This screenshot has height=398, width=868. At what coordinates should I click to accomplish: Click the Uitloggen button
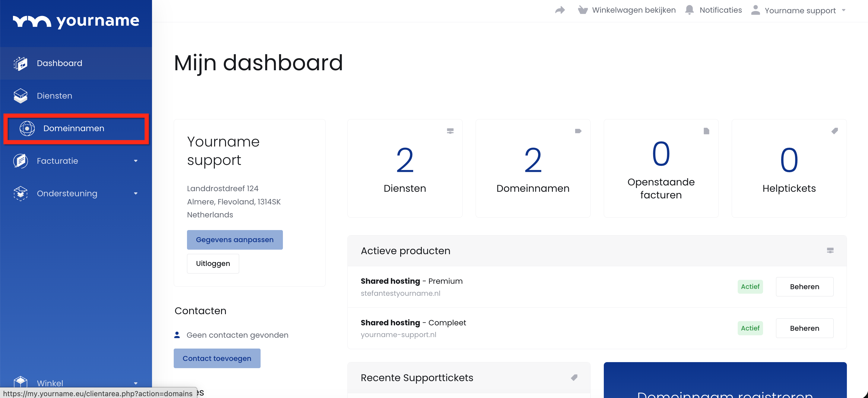click(x=213, y=264)
